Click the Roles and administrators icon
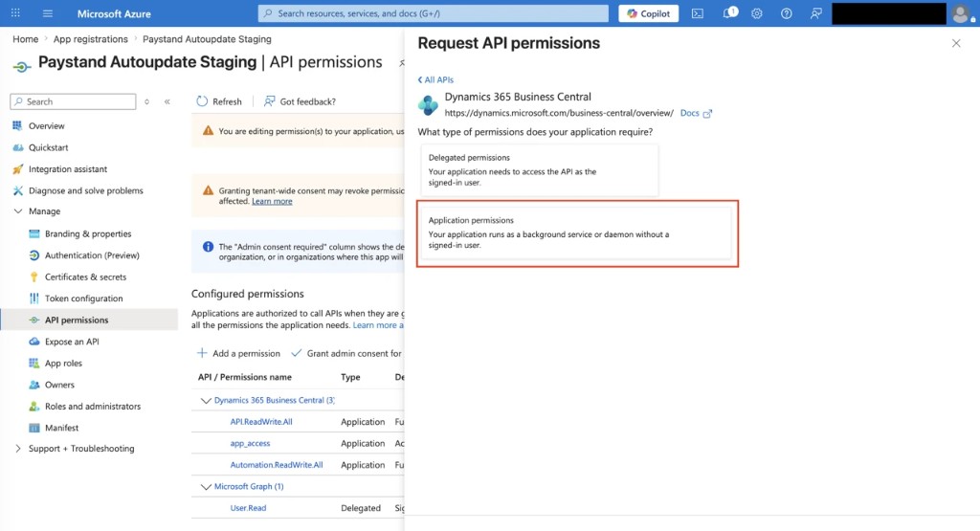Screen dimensions: 980x531 pos(33,406)
